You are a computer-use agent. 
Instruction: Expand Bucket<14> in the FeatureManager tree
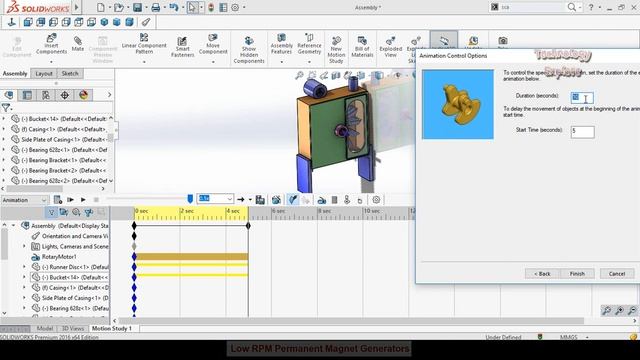tap(4, 119)
